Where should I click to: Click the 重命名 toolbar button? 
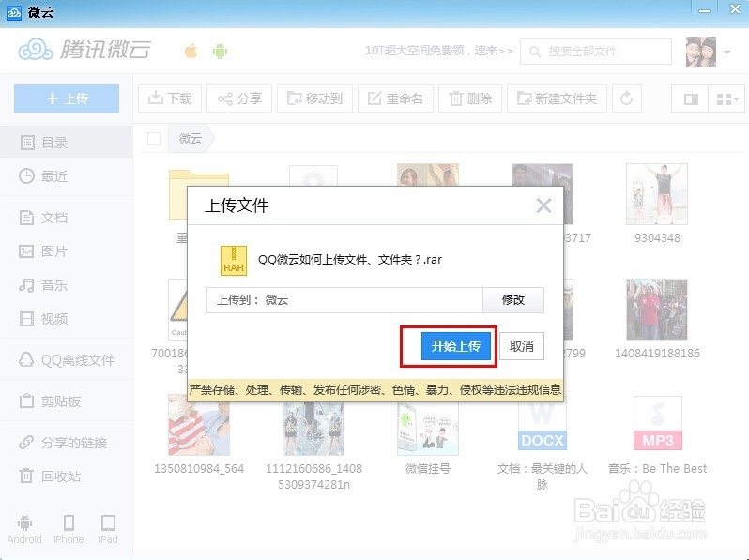point(395,98)
